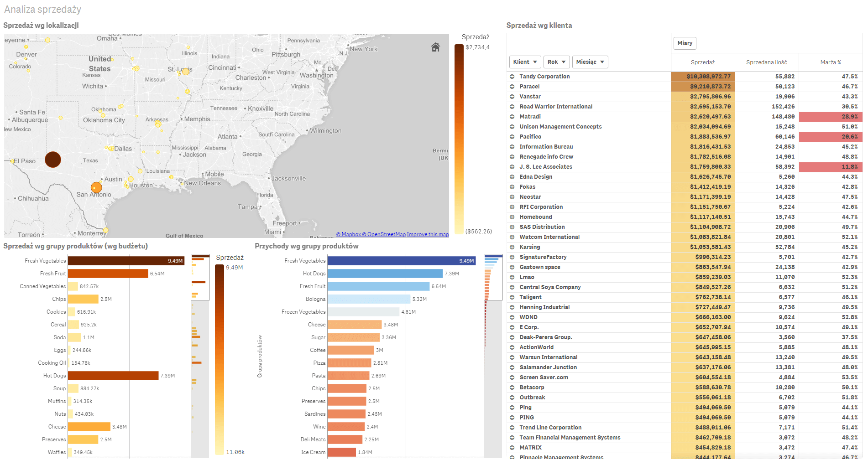Expand the SignatureFactory row
This screenshot has width=868, height=465.
512,257
